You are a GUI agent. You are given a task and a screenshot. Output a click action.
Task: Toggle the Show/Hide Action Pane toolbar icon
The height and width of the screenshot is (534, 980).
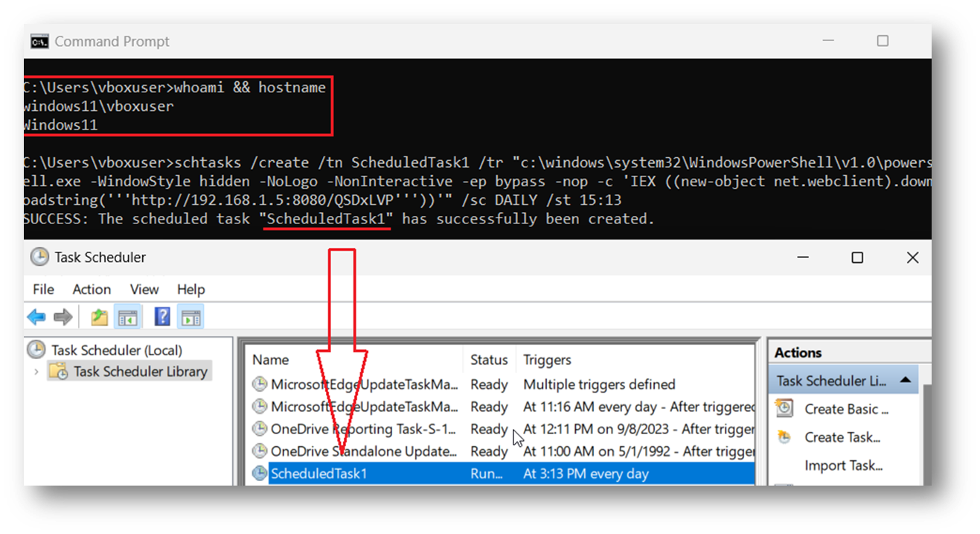[x=190, y=316]
